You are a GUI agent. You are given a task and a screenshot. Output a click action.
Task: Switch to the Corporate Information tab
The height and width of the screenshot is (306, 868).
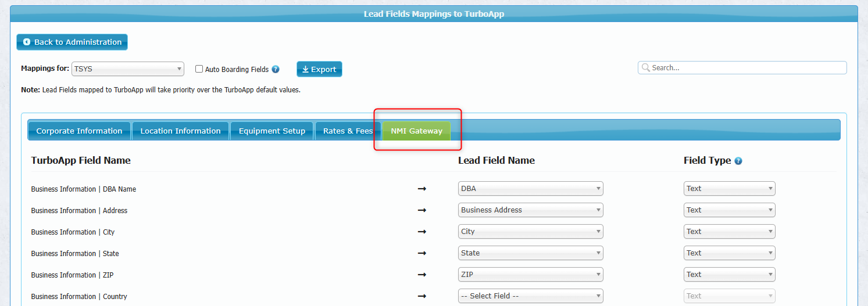(x=80, y=131)
